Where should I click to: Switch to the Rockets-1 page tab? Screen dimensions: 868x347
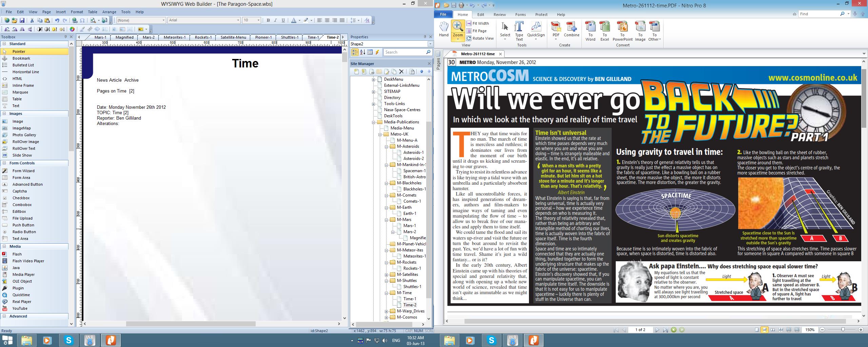tap(203, 37)
